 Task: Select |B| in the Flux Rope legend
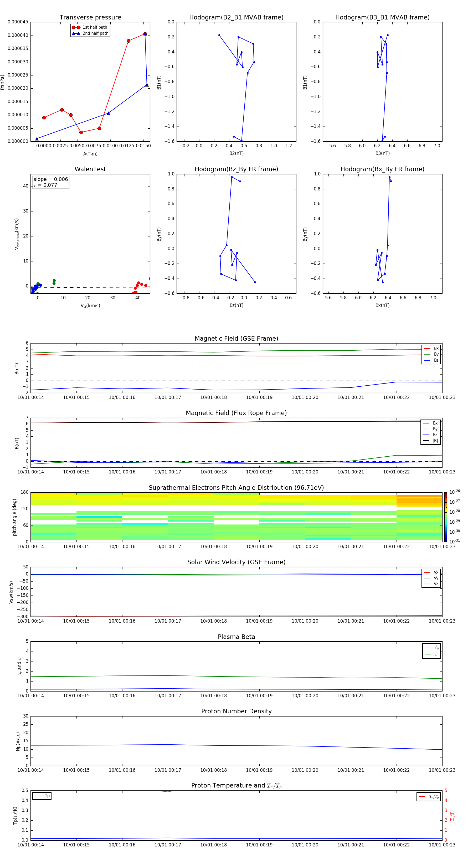431,441
